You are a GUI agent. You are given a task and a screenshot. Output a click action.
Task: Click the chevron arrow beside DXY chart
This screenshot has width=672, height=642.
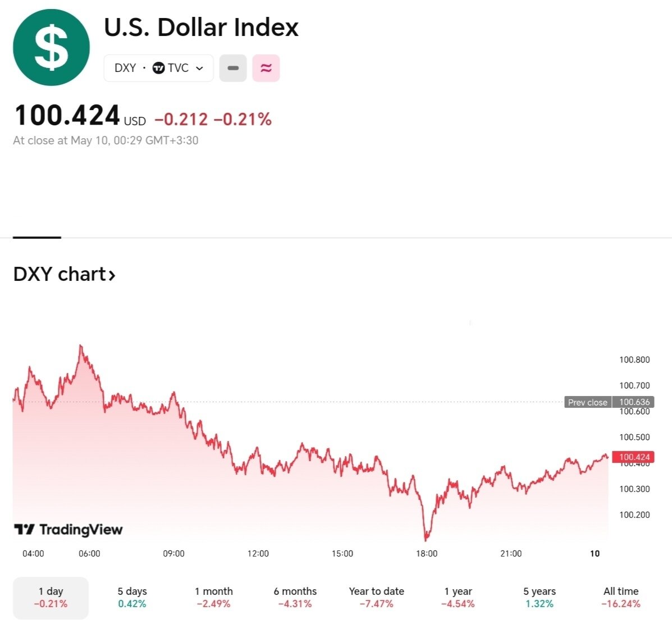pos(112,275)
